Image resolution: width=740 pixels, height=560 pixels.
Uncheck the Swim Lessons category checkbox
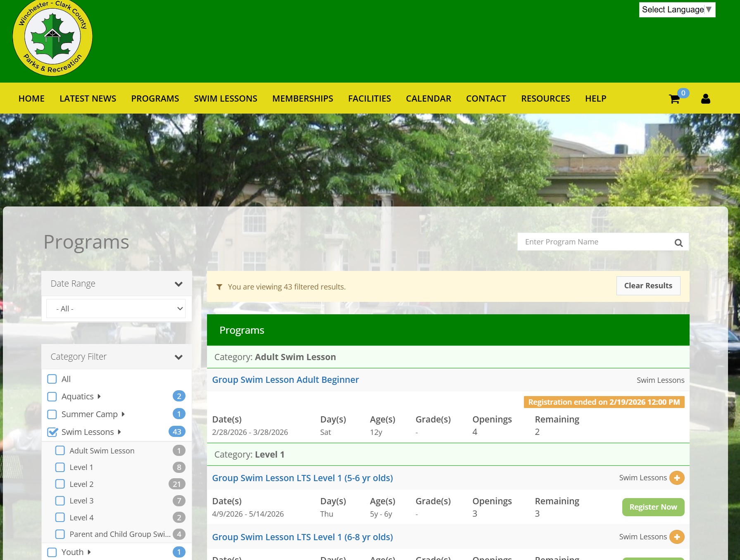(52, 432)
